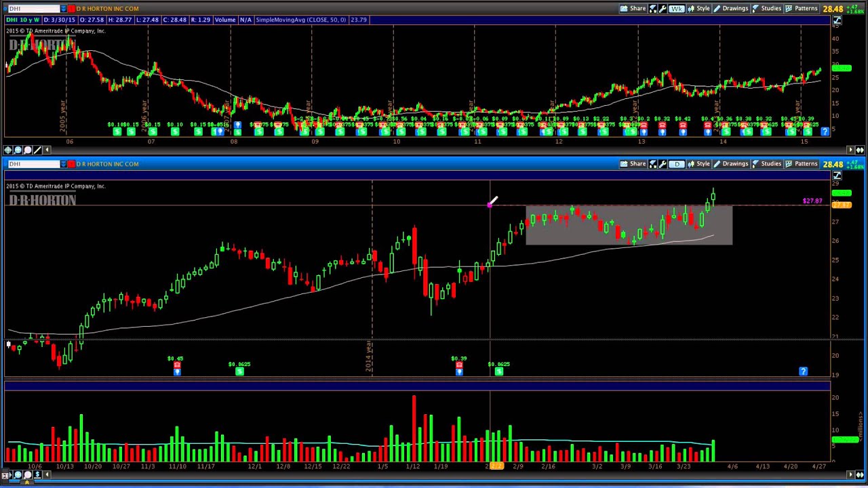
Task: Click quick studies flask icon in lower chart
Action: (x=653, y=164)
